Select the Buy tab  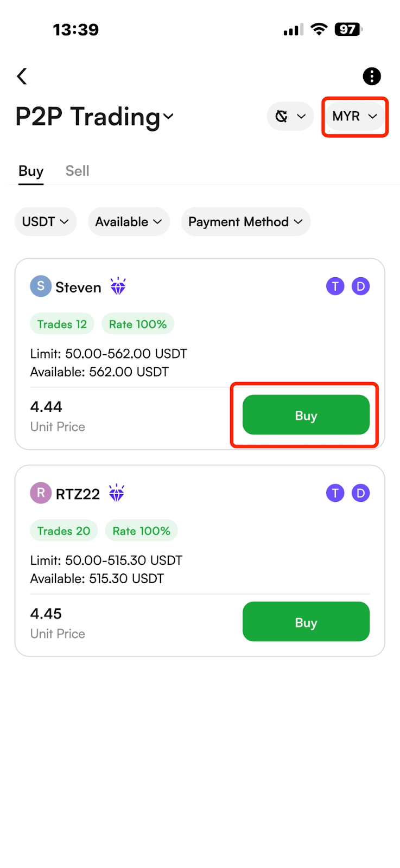tap(31, 171)
